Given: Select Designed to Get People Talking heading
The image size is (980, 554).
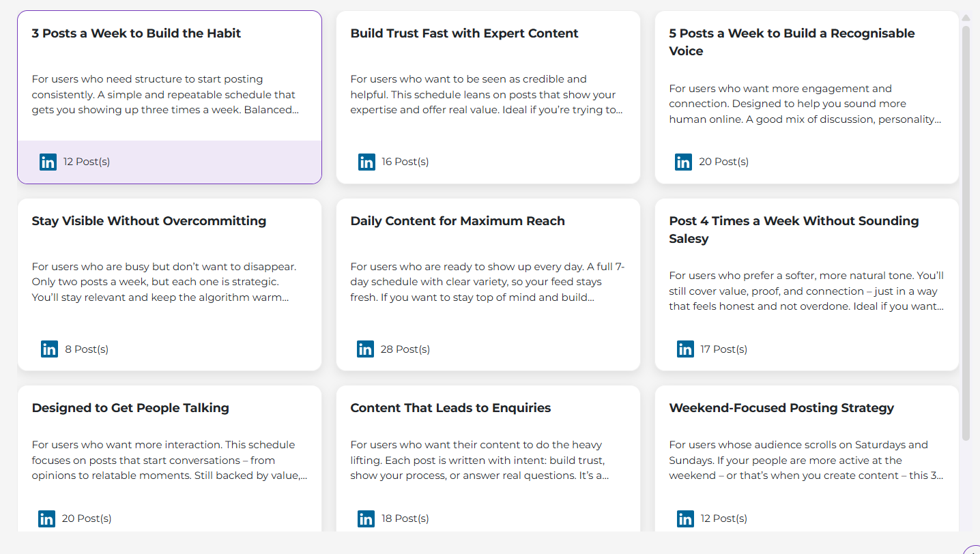Looking at the screenshot, I should pos(130,408).
